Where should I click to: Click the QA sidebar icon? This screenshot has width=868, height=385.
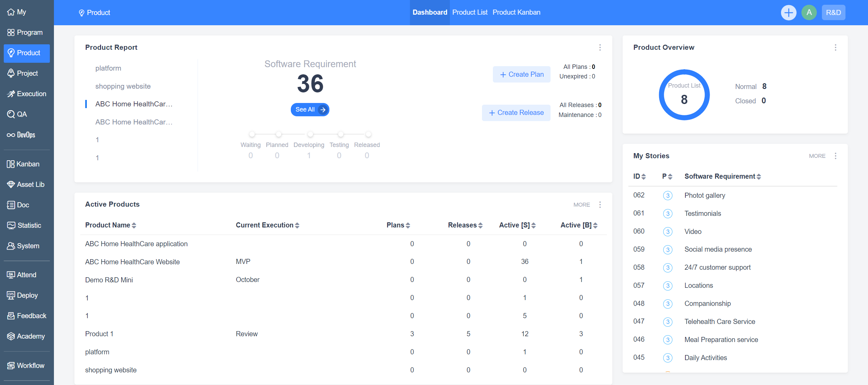pyautogui.click(x=11, y=114)
